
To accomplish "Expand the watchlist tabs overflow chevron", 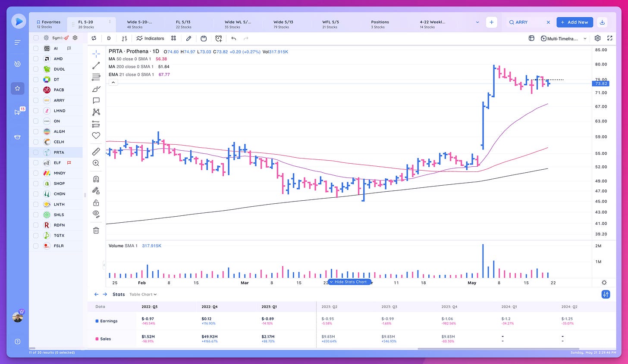I will (477, 22).
